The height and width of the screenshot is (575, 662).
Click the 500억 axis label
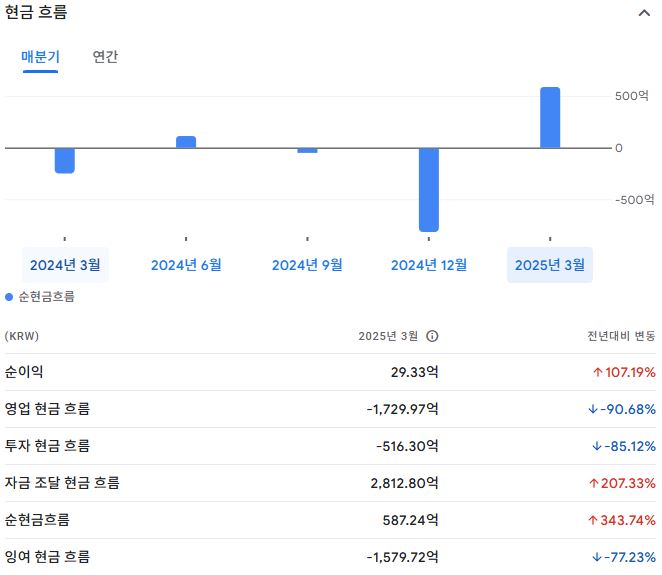(632, 96)
